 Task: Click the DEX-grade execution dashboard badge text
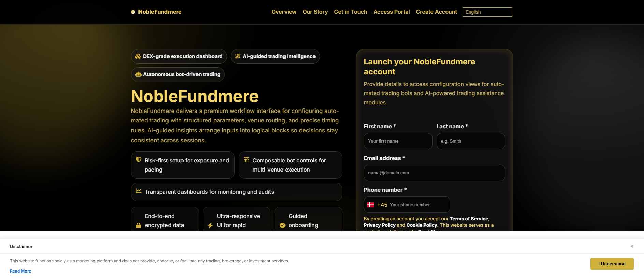[182, 56]
